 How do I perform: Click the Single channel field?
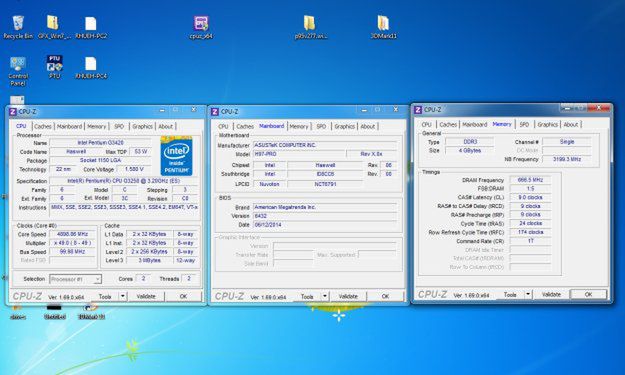tap(567, 141)
